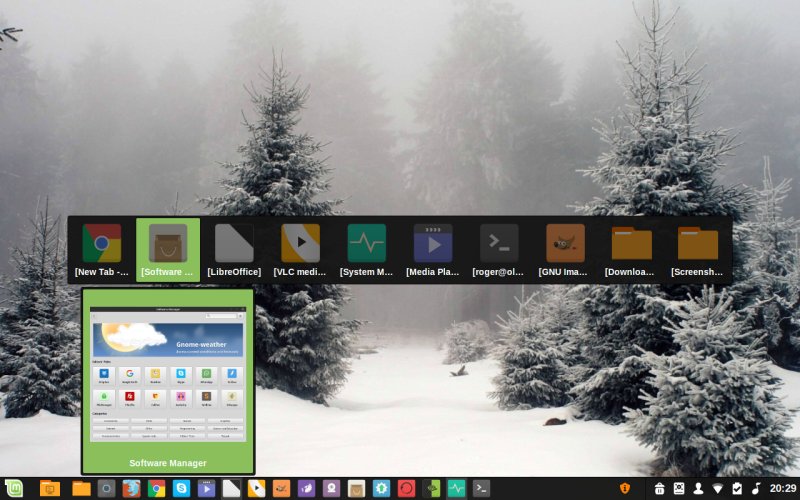
Task: Click the user account tray icon
Action: pos(698,489)
